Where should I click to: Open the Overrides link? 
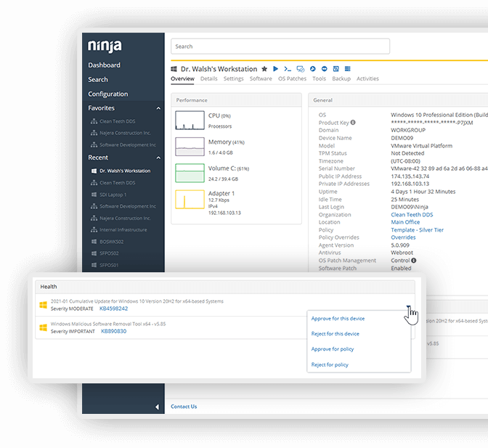point(403,237)
